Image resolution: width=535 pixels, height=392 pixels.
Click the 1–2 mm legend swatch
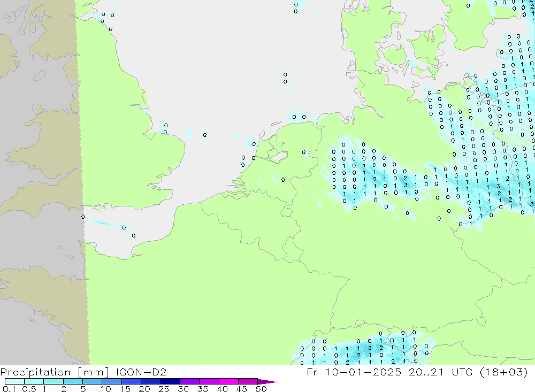pos(53,381)
